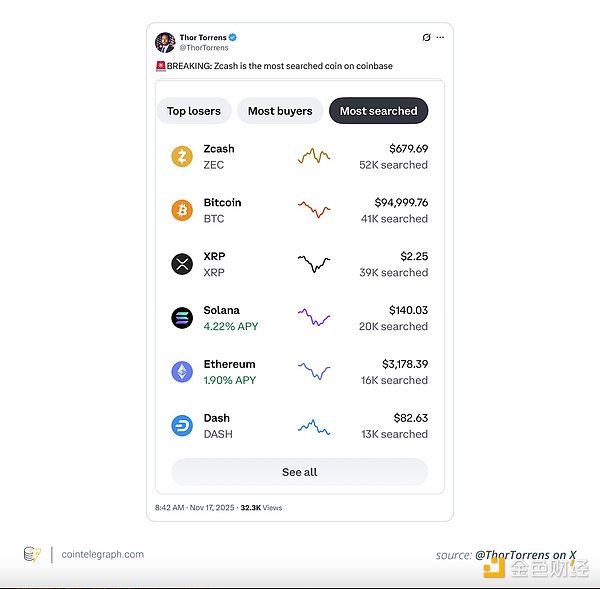Open Thor Torrens profile name link
The height and width of the screenshot is (589, 600).
[x=203, y=37]
